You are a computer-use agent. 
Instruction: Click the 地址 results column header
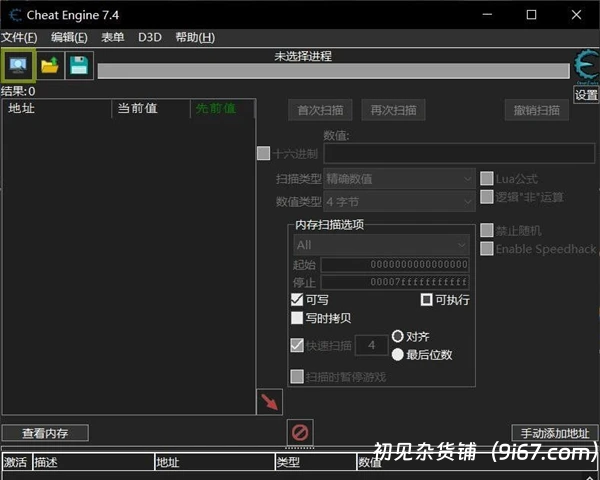pyautogui.click(x=57, y=109)
